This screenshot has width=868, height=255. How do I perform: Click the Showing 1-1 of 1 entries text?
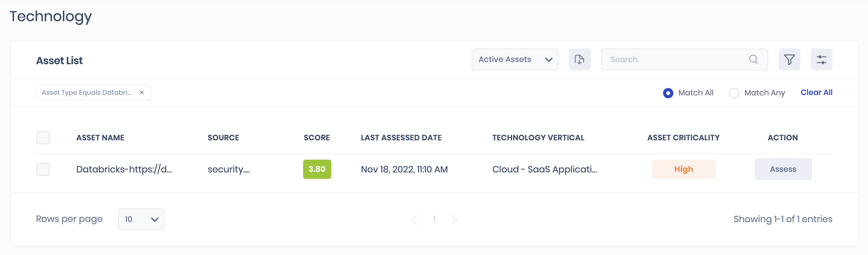(x=783, y=219)
